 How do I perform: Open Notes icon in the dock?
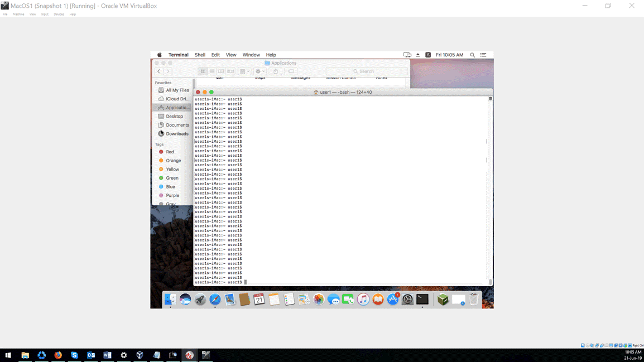point(274,299)
